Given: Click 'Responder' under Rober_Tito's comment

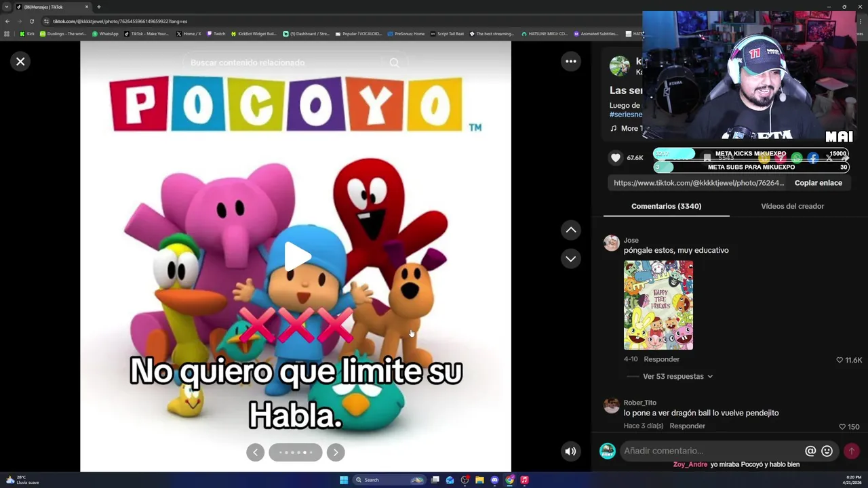Looking at the screenshot, I should pos(687,426).
